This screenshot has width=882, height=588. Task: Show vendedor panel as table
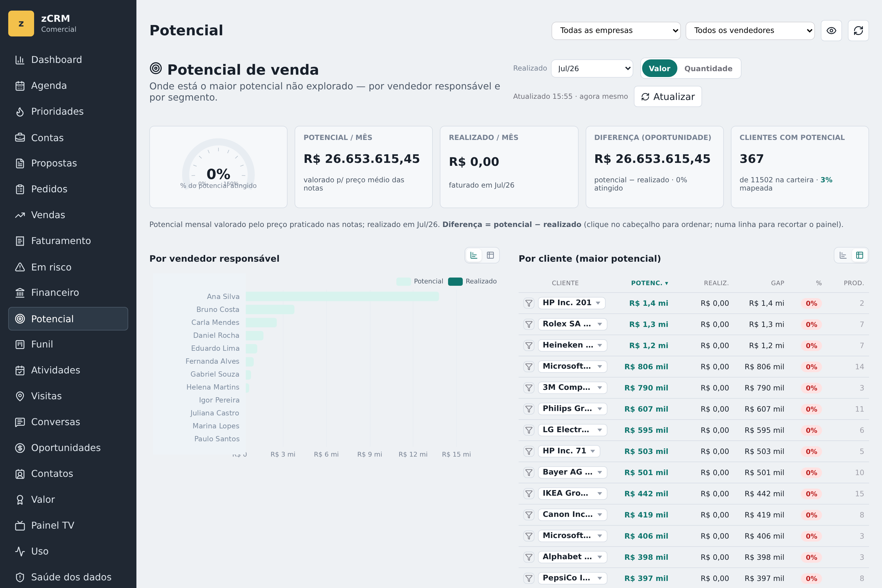click(490, 255)
